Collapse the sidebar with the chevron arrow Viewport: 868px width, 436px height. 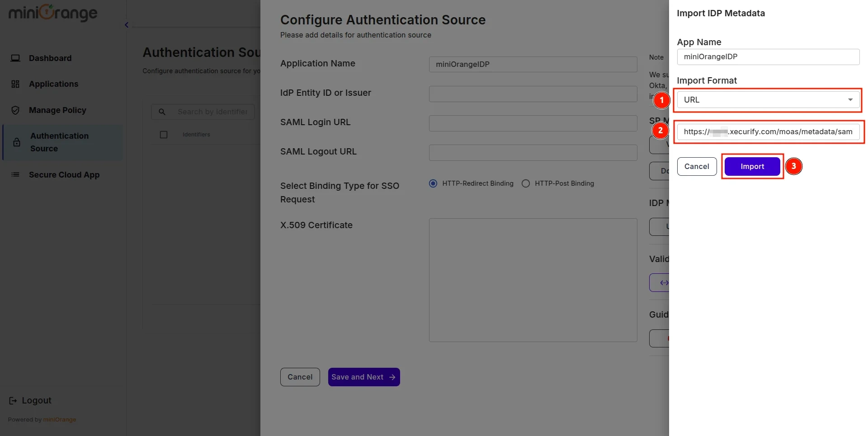126,24
